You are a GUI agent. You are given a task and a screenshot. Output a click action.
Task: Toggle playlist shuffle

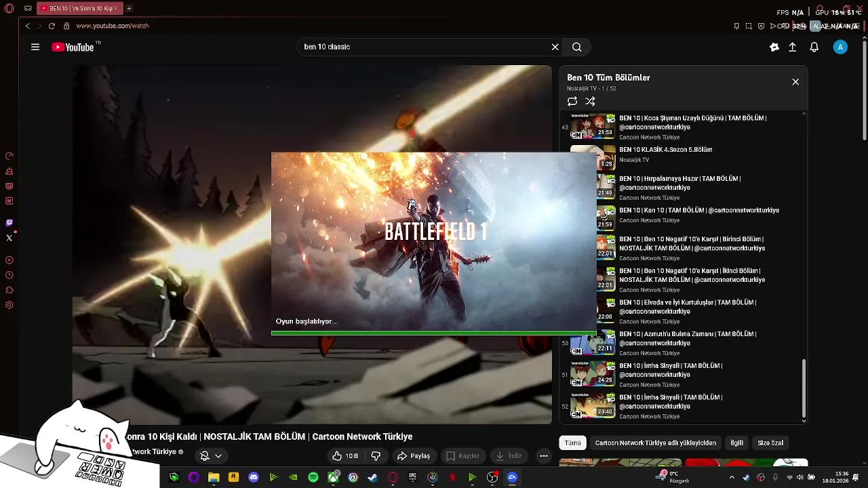[590, 101]
